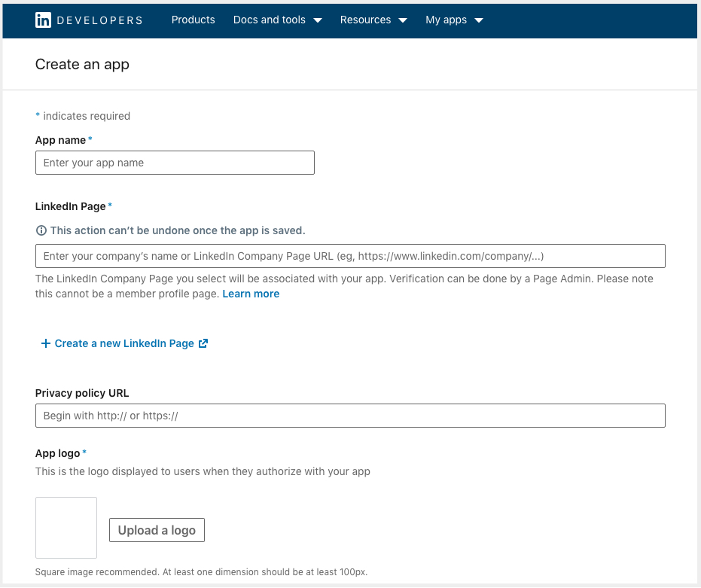This screenshot has height=588, width=701.
Task: Click the empty app logo preview box
Action: point(66,528)
